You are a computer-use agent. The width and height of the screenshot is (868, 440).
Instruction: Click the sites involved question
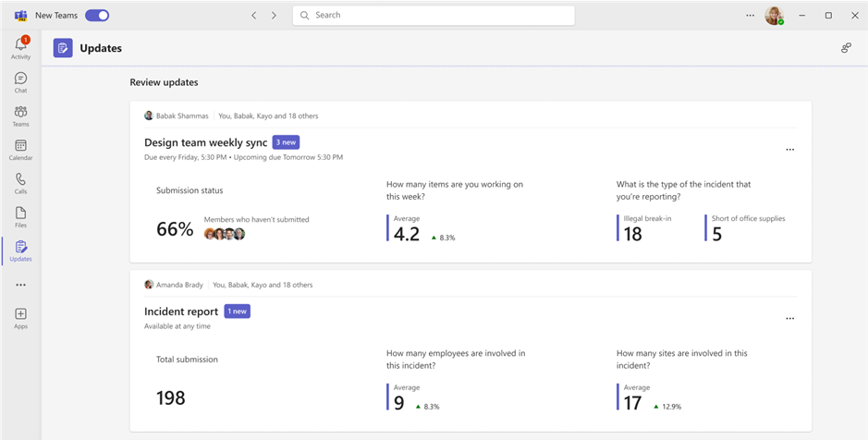pos(682,360)
